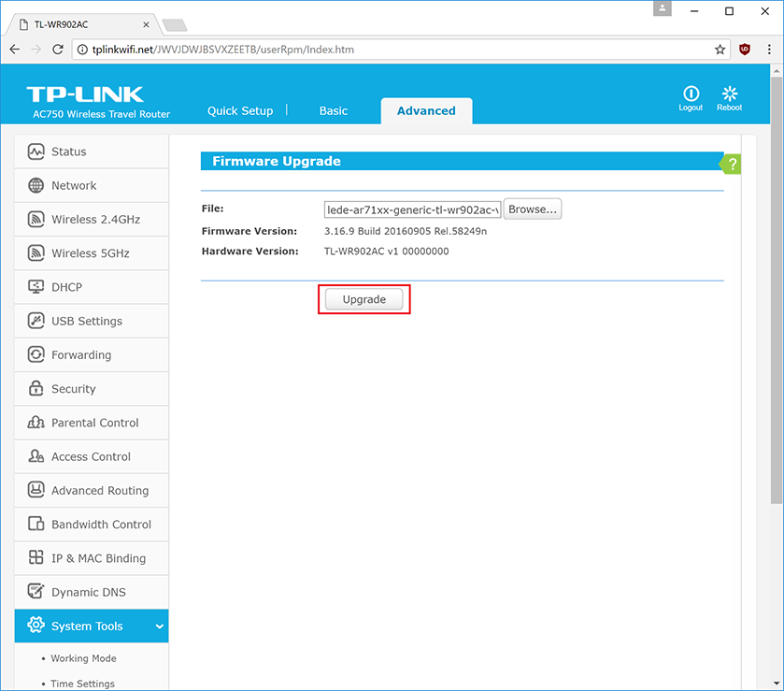
Task: Click the Parental Control people icon
Action: (36, 423)
